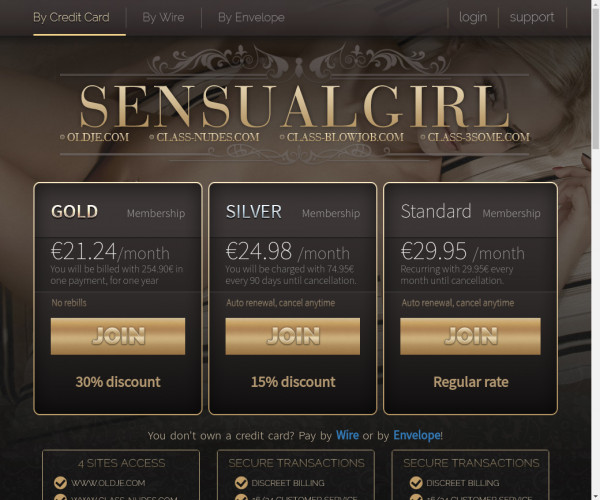Image resolution: width=600 pixels, height=500 pixels.
Task: Join the SILVER membership plan
Action: click(x=293, y=336)
